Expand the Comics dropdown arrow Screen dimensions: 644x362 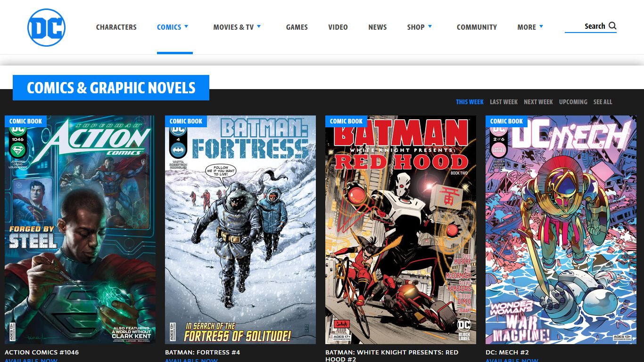[x=186, y=26]
